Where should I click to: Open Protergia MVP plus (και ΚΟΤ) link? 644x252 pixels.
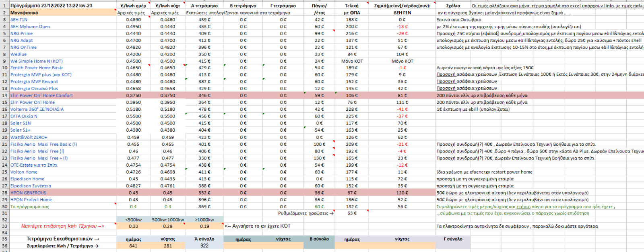41,74
